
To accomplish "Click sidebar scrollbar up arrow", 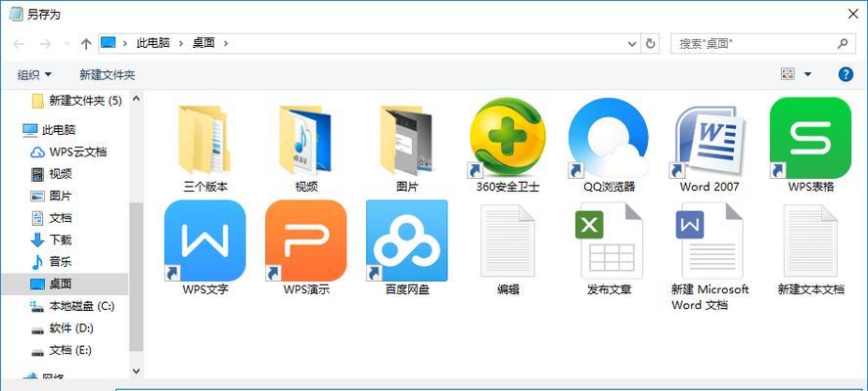I will [x=136, y=99].
